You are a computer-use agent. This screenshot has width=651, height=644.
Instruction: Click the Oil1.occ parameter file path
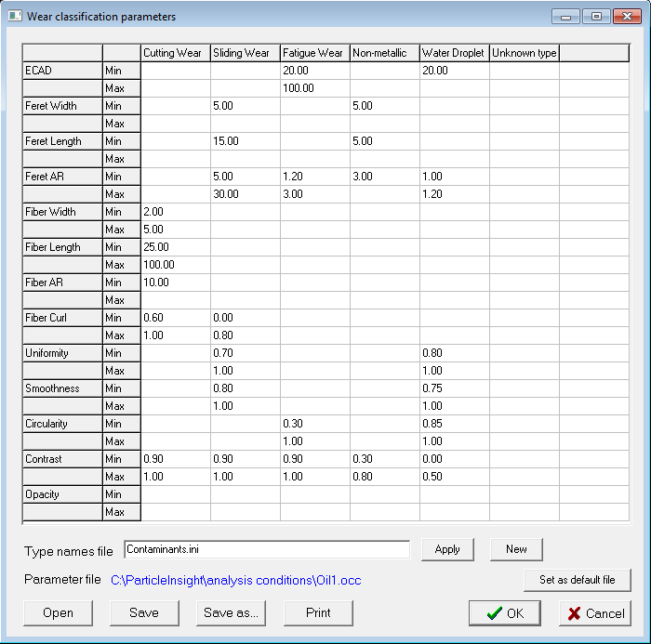(236, 580)
